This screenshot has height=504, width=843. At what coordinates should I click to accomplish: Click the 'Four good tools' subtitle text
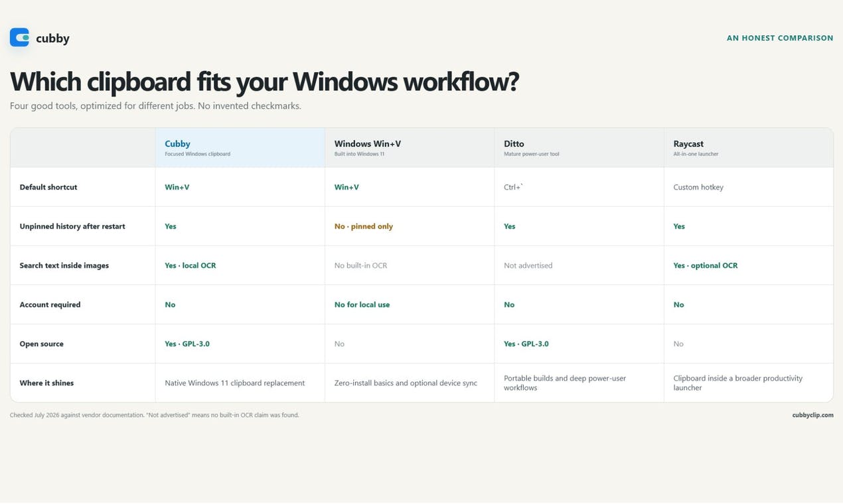[155, 105]
